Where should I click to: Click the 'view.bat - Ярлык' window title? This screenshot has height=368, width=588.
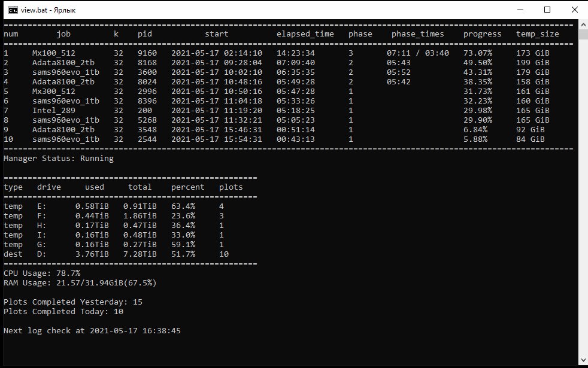48,10
